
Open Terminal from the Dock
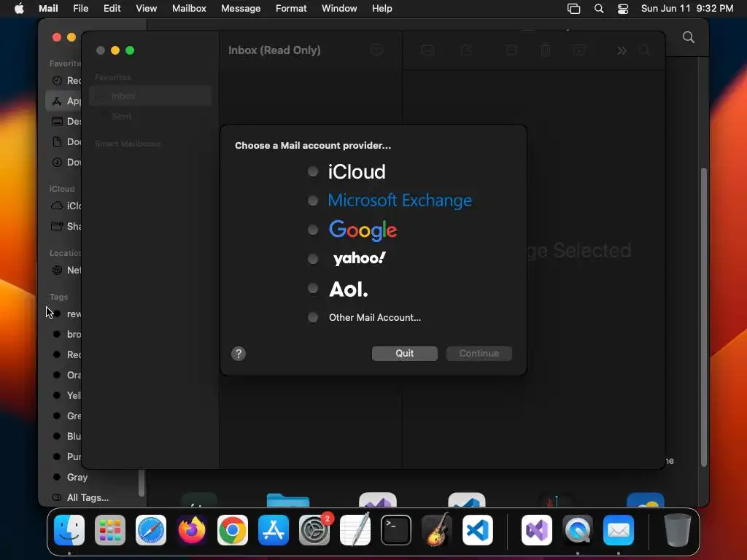396,530
